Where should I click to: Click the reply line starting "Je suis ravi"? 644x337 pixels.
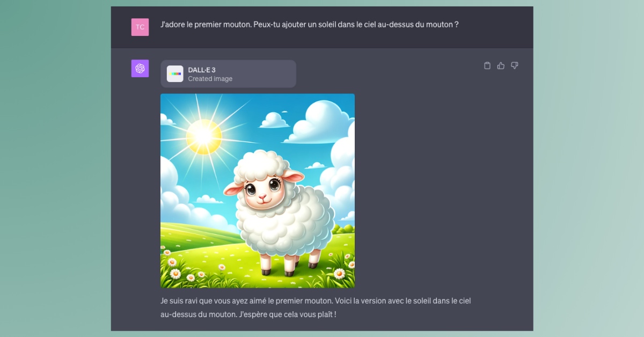[316, 301]
